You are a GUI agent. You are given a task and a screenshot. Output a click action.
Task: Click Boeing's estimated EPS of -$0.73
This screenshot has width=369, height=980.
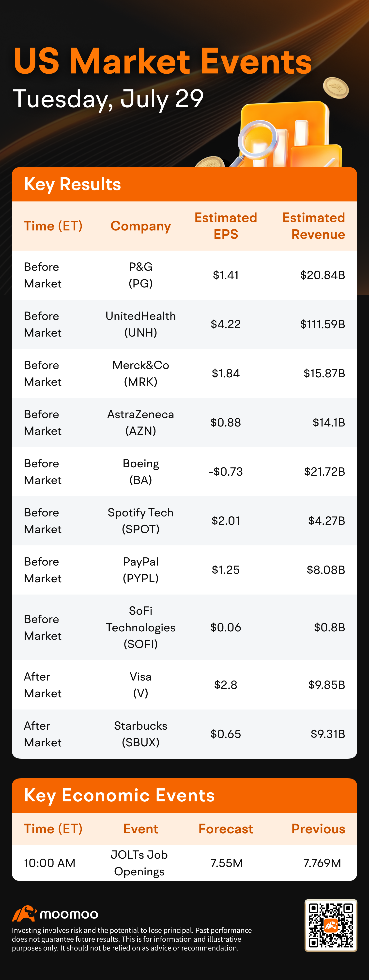(x=225, y=472)
